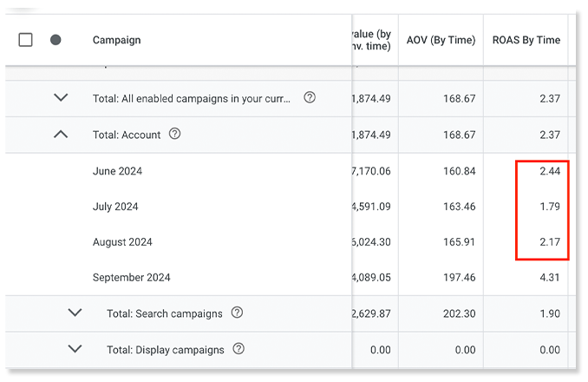Viewport: 588px width, 382px height.
Task: Click the September 2024 ROAS value 4.31
Action: tap(548, 278)
